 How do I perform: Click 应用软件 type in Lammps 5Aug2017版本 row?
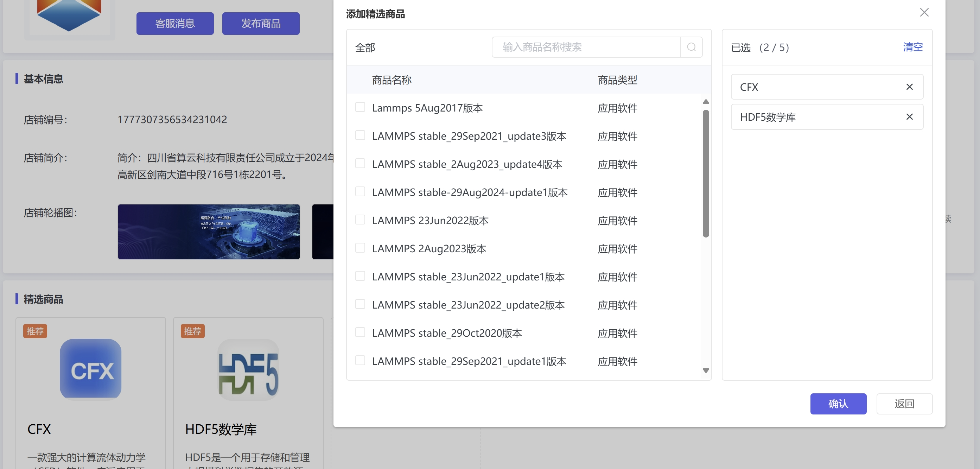[617, 108]
